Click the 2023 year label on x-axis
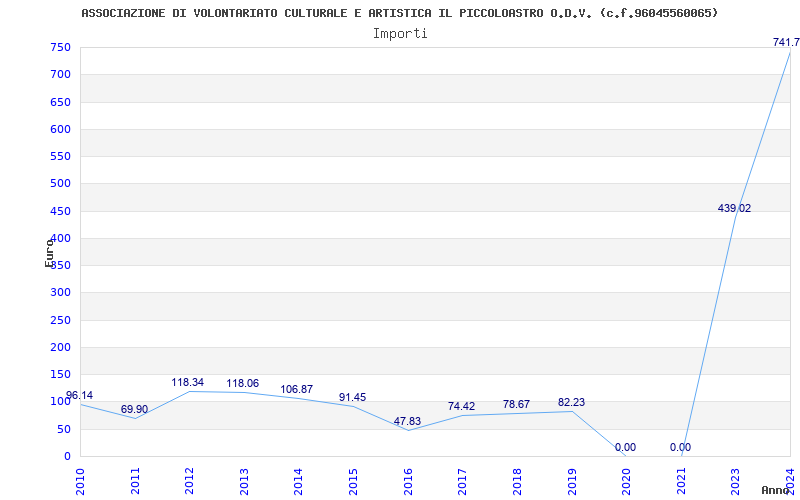The image size is (800, 500). coord(735,480)
